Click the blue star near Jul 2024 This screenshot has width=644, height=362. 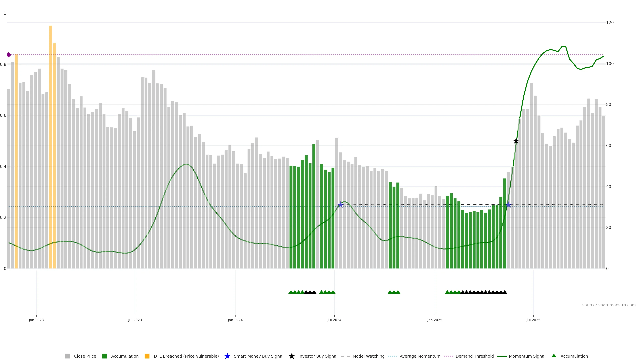(x=340, y=205)
